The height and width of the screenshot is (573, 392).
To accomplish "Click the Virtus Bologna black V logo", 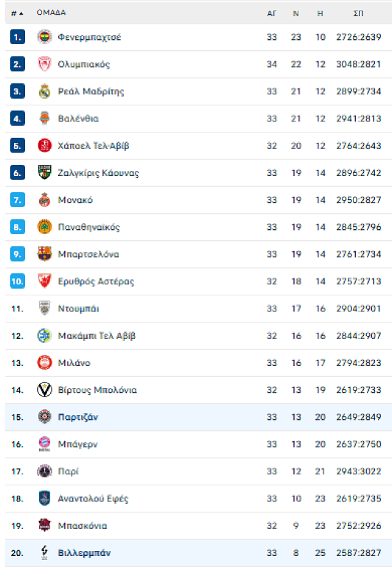I will click(x=45, y=390).
